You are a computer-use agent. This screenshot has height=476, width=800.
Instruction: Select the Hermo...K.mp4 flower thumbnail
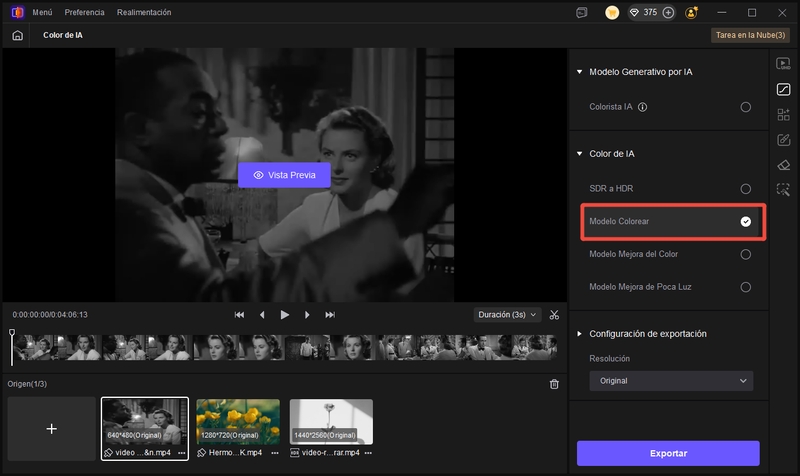coord(237,421)
